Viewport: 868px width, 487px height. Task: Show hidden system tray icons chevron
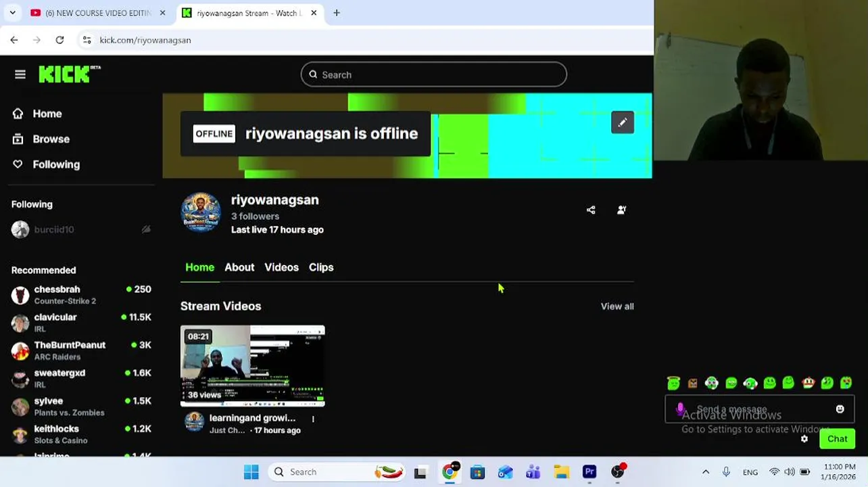(706, 472)
